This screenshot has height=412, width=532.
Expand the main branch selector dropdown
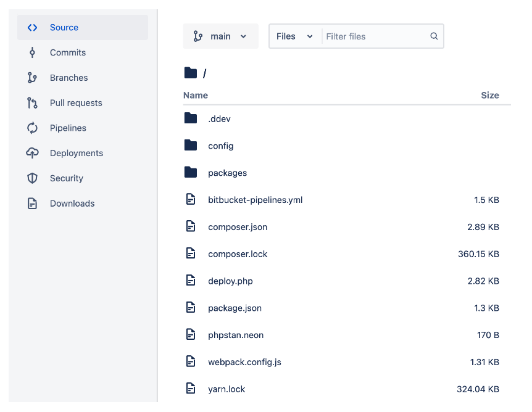[242, 36]
